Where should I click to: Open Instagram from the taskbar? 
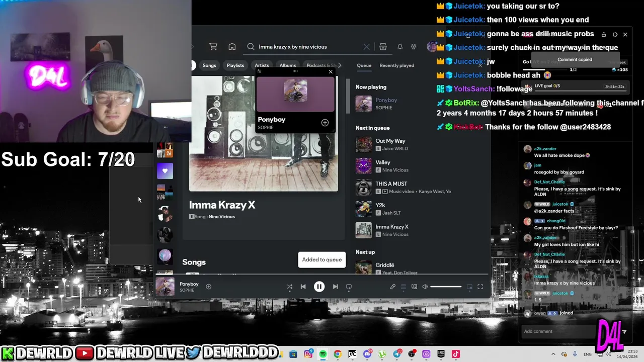308,354
